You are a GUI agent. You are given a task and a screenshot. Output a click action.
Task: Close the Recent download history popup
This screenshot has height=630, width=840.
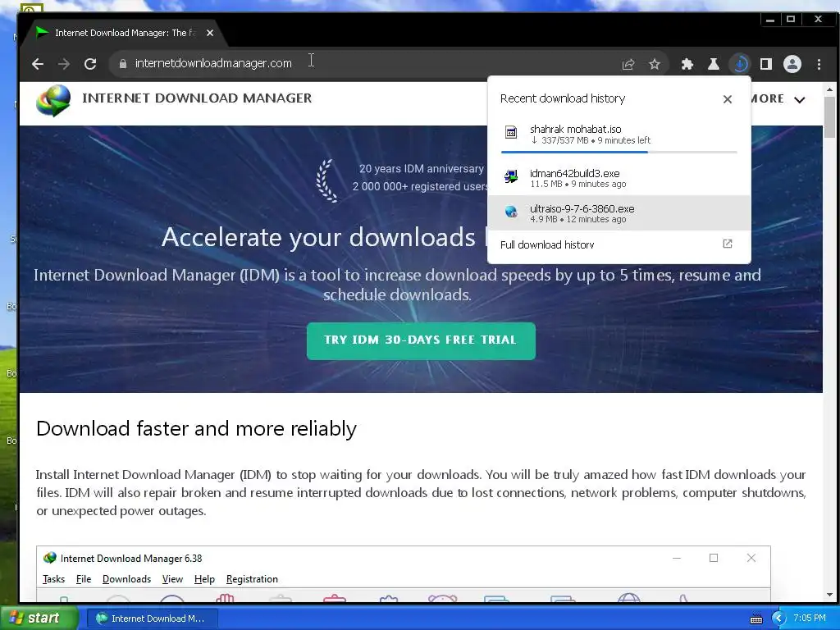click(727, 99)
